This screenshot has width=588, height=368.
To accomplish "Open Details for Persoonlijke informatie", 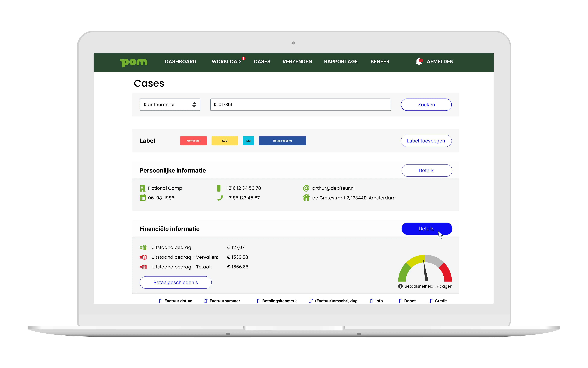I will [x=427, y=170].
